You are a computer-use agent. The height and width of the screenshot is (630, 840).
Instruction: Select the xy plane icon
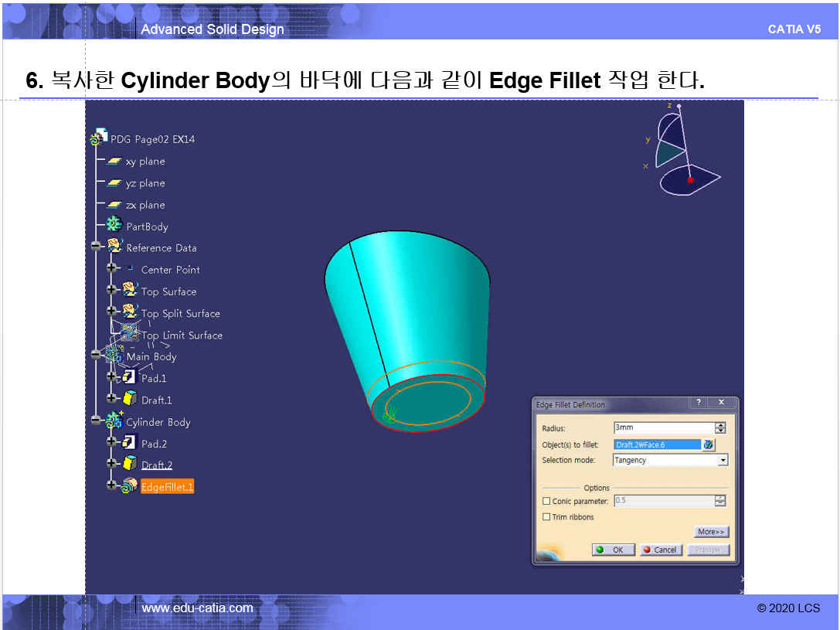point(114,162)
